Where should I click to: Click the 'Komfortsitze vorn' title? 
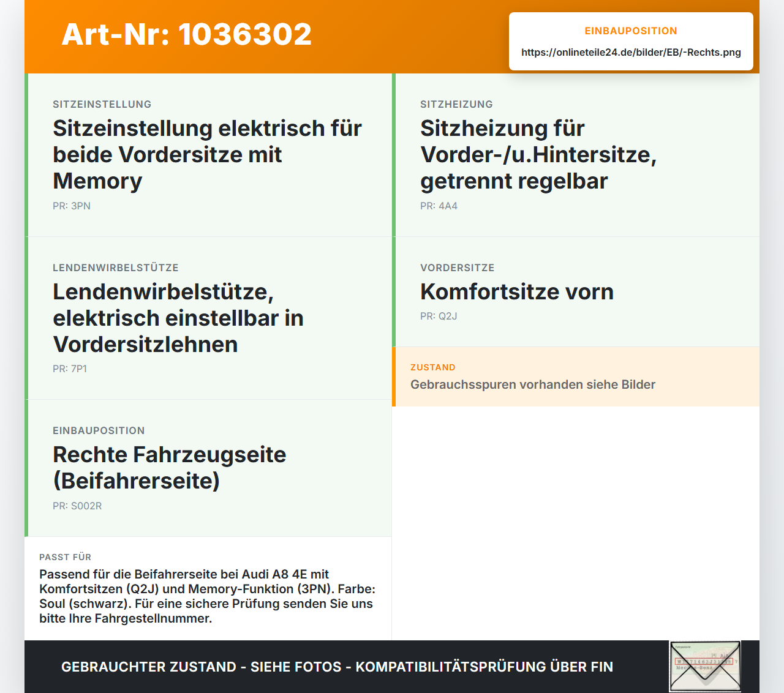(x=517, y=291)
